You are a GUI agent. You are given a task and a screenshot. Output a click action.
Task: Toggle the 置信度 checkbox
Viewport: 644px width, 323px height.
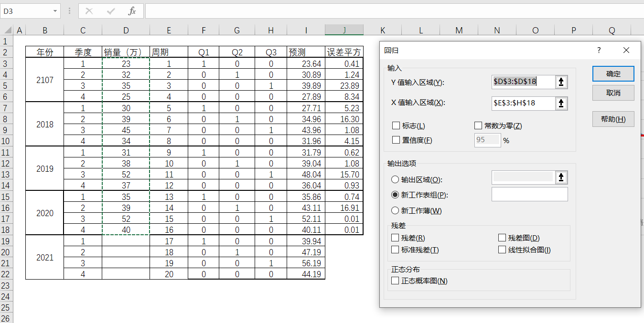[396, 140]
